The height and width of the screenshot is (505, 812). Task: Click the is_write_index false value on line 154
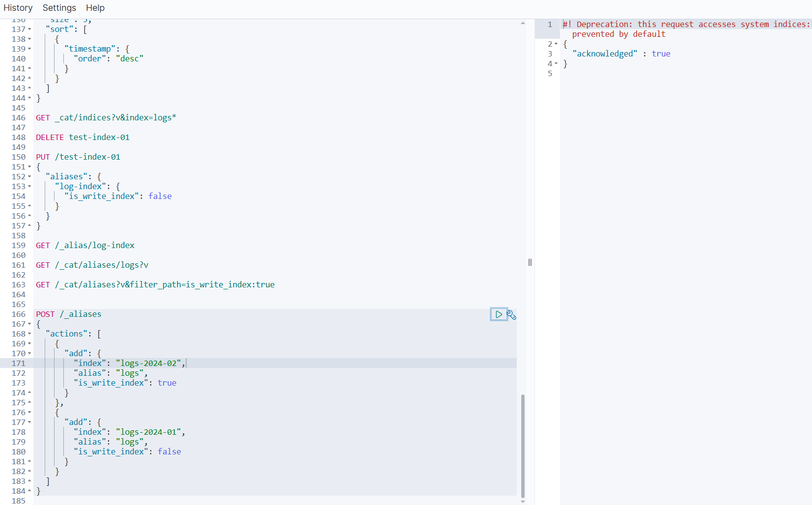point(160,196)
